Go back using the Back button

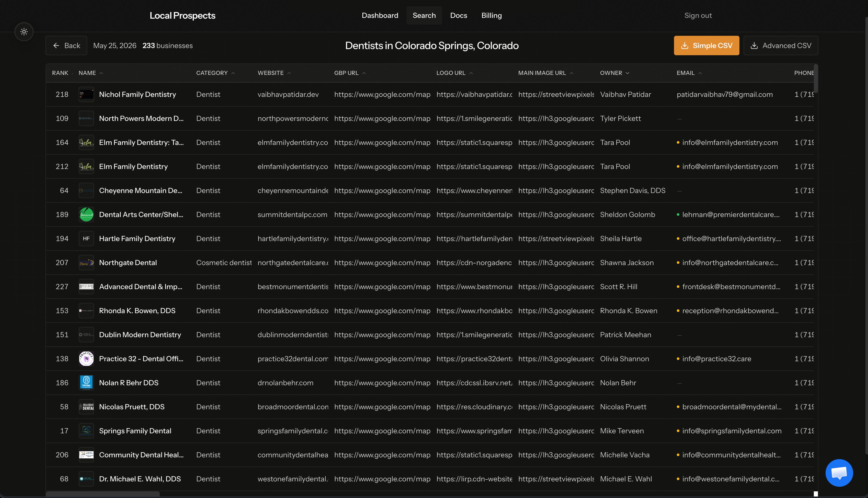(x=66, y=46)
